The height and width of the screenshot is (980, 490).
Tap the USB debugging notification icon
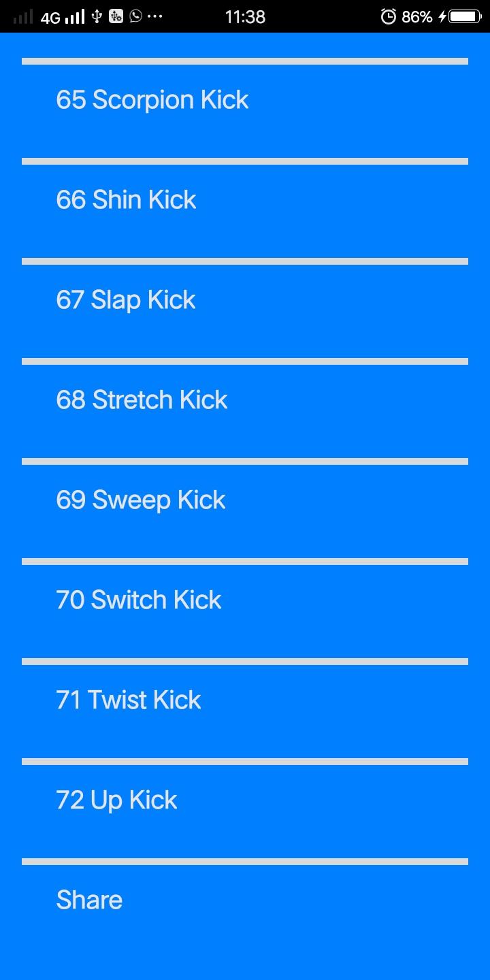(116, 16)
